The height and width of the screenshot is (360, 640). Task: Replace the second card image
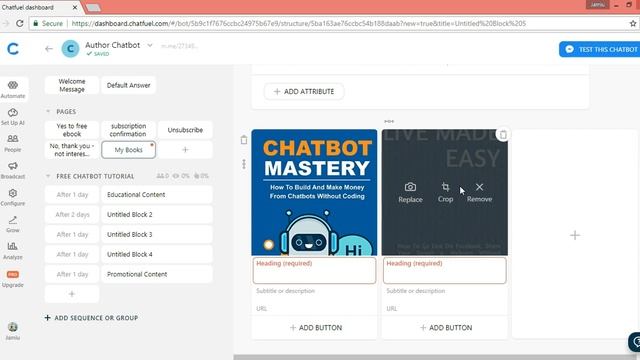point(410,193)
